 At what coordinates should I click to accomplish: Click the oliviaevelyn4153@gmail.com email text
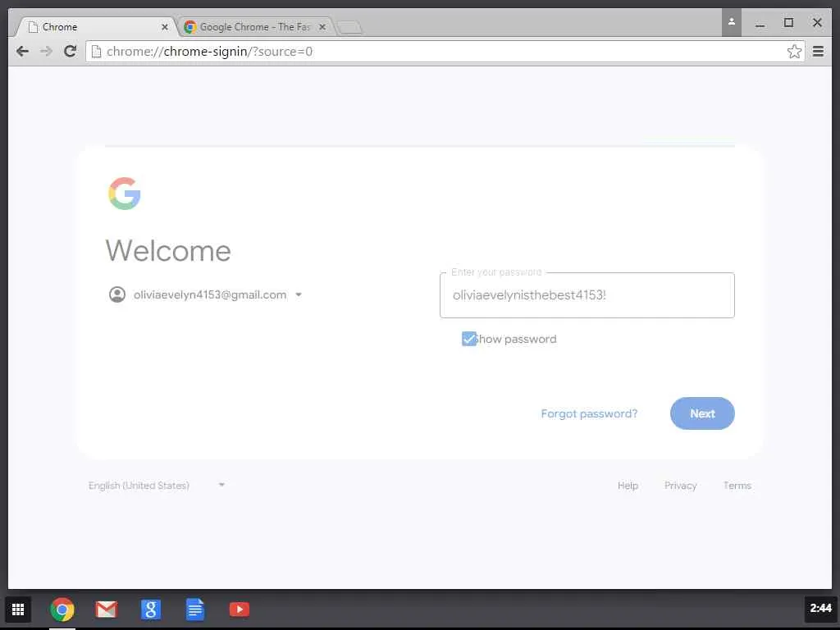(210, 294)
